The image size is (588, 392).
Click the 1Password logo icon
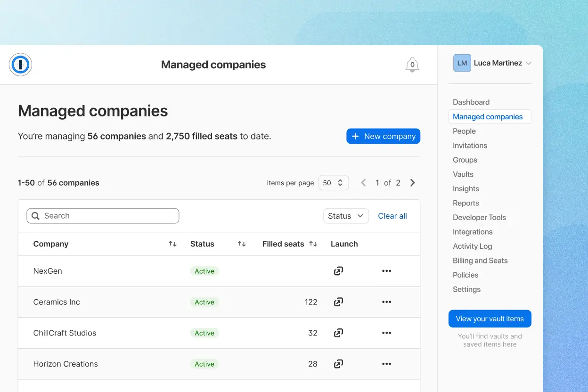(20, 65)
